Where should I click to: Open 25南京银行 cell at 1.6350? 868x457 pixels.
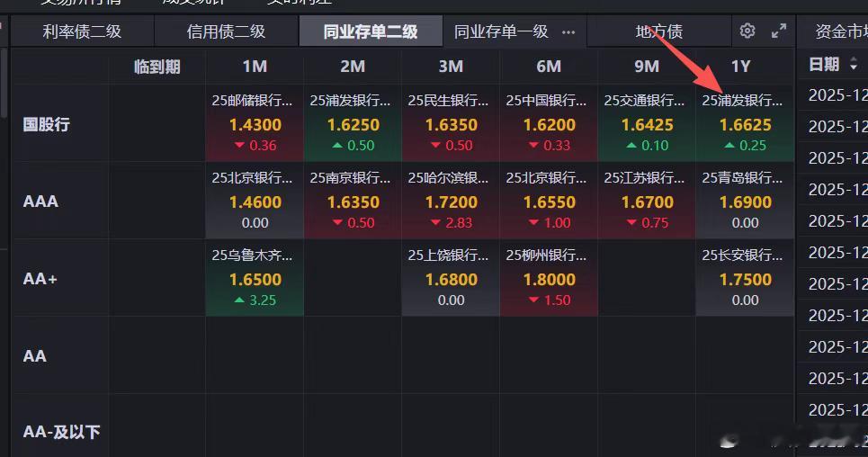coord(353,200)
